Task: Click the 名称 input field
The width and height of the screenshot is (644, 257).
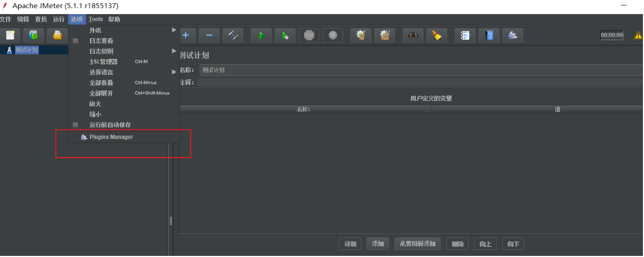Action: [x=421, y=70]
